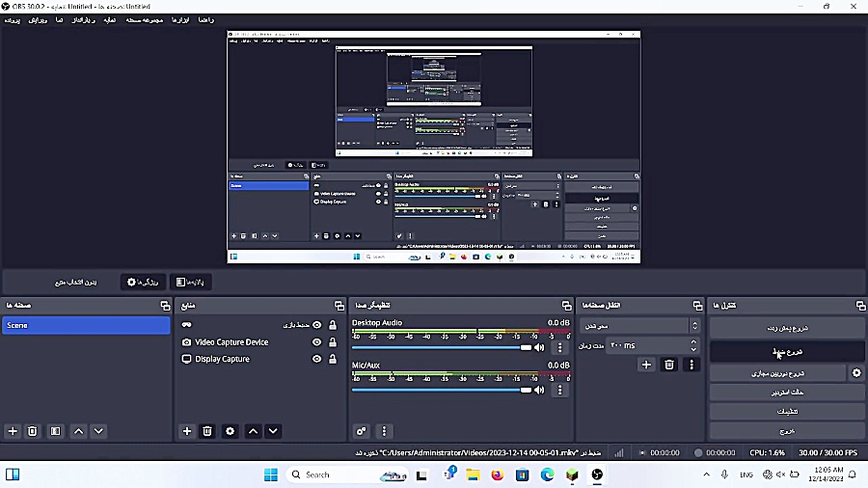The image size is (868, 488).
Task: Show hidden tray icons chevron
Action: point(706,474)
